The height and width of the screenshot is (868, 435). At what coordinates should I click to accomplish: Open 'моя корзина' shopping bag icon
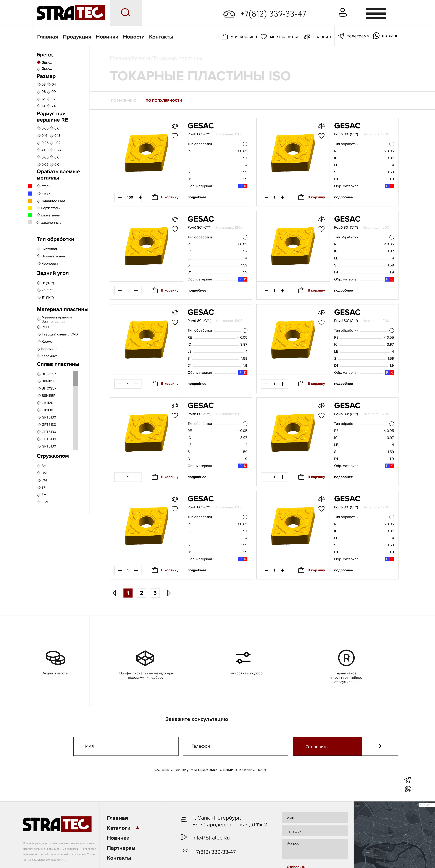pyautogui.click(x=225, y=36)
